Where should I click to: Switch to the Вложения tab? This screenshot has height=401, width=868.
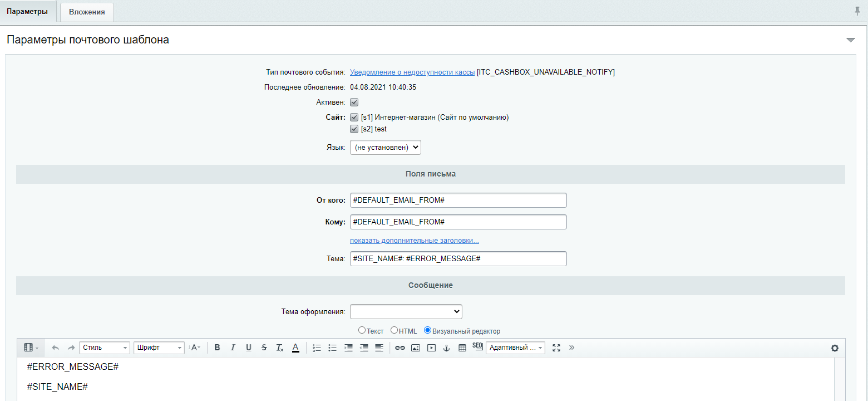87,12
